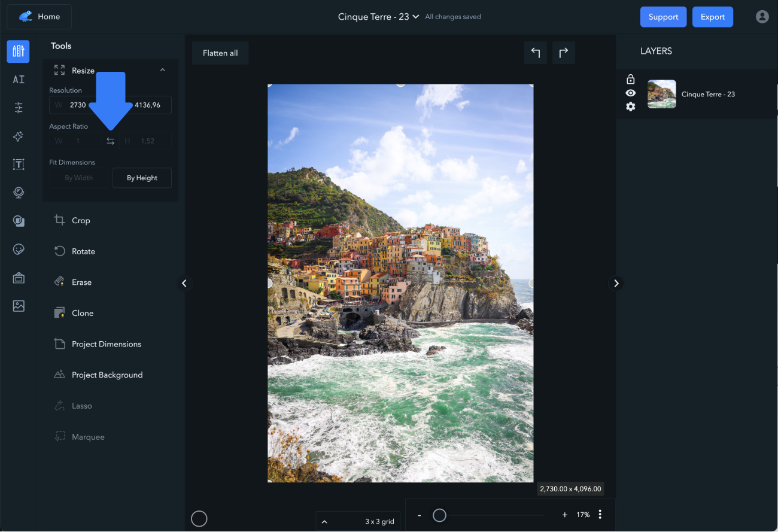Screen dimensions: 778x532
Task: Open the image library sidebar icon
Action: [x=19, y=306]
